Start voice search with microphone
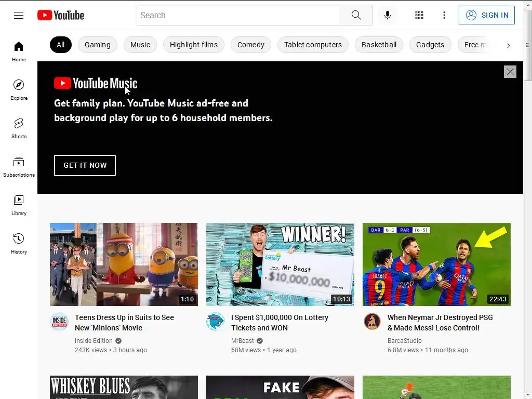Image resolution: width=532 pixels, height=399 pixels. tap(388, 15)
